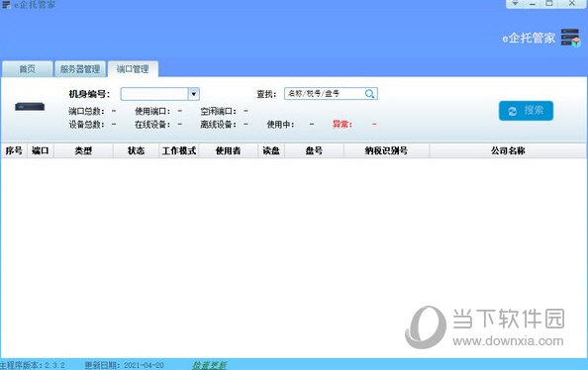Screen dimensions: 588x370
Task: Click the 主程序版本 2.3.2 text
Action: [33, 365]
